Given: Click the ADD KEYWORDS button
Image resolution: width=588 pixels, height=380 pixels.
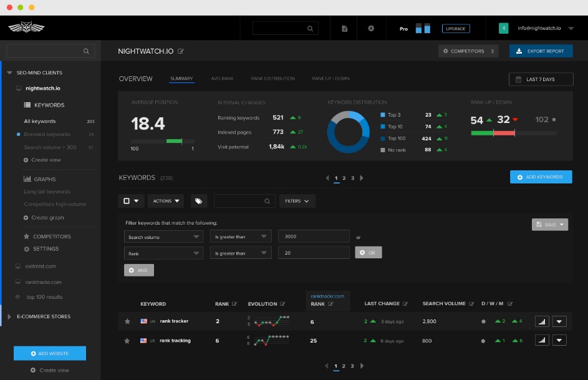Looking at the screenshot, I should [541, 177].
